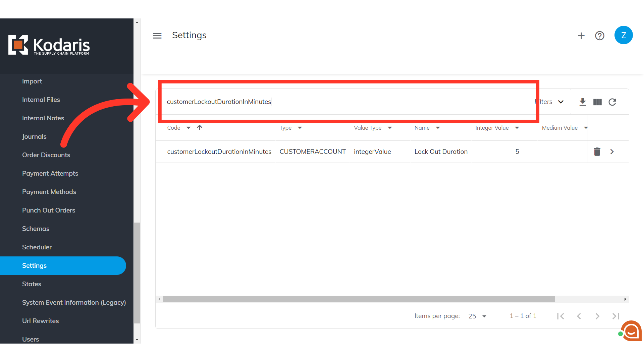Screen dimensions: 644x362
Task: Go to Scheduler in sidebar
Action: pyautogui.click(x=37, y=247)
